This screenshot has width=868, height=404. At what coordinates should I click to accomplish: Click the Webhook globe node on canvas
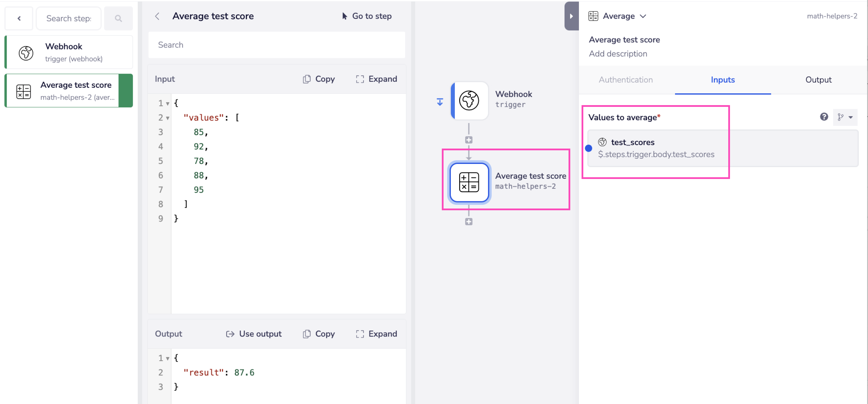coord(469,100)
